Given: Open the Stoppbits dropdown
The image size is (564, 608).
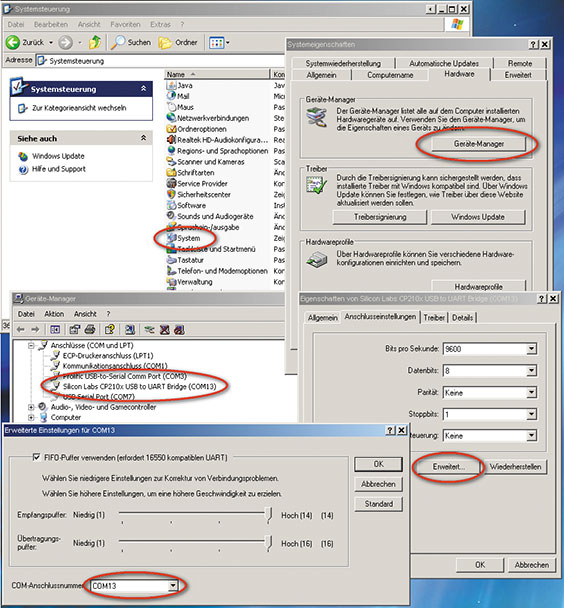Looking at the screenshot, I should (x=532, y=414).
